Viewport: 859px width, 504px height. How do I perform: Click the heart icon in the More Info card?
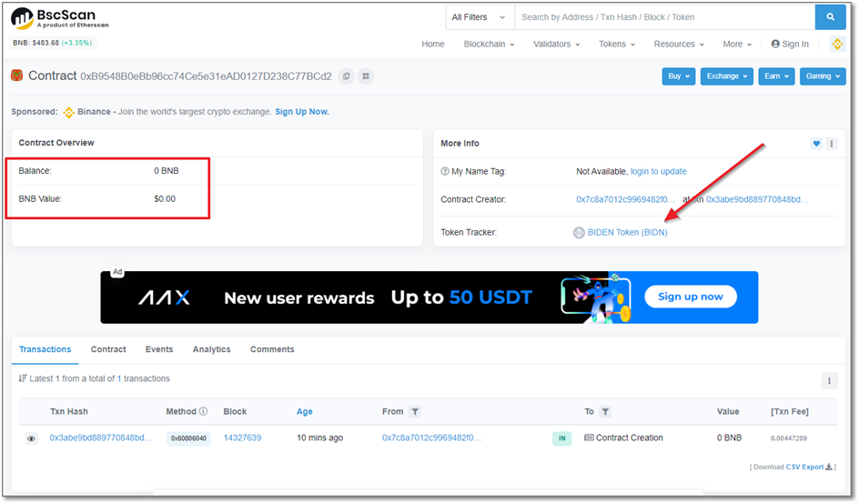pyautogui.click(x=816, y=144)
